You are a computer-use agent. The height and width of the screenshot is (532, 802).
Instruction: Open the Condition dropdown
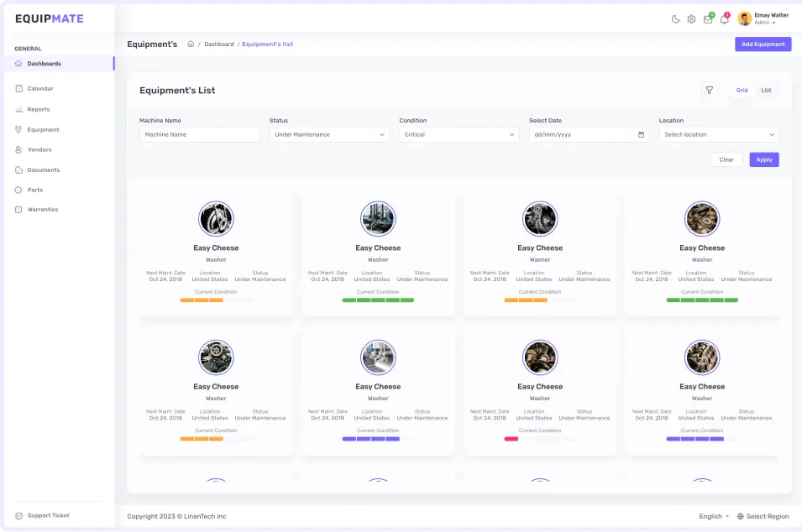pyautogui.click(x=459, y=134)
